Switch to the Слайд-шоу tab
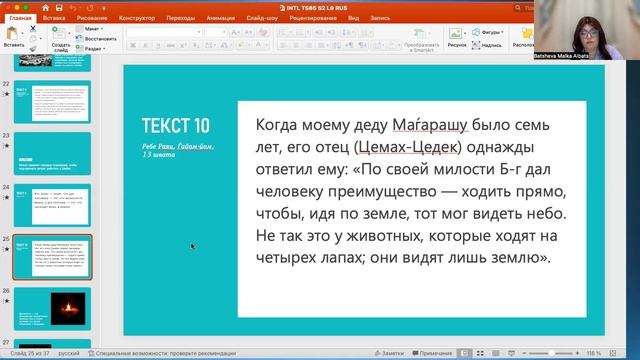This screenshot has height=360, width=640. (x=262, y=18)
